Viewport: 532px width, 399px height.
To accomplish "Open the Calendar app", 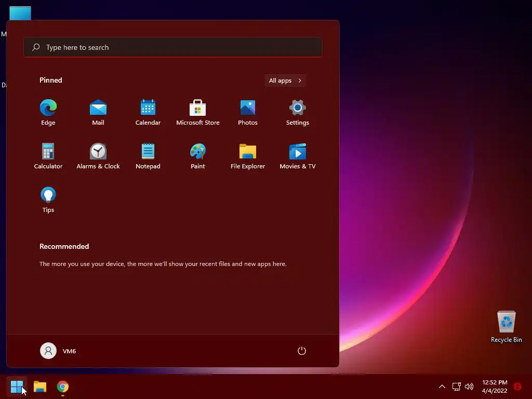I will 148,113.
